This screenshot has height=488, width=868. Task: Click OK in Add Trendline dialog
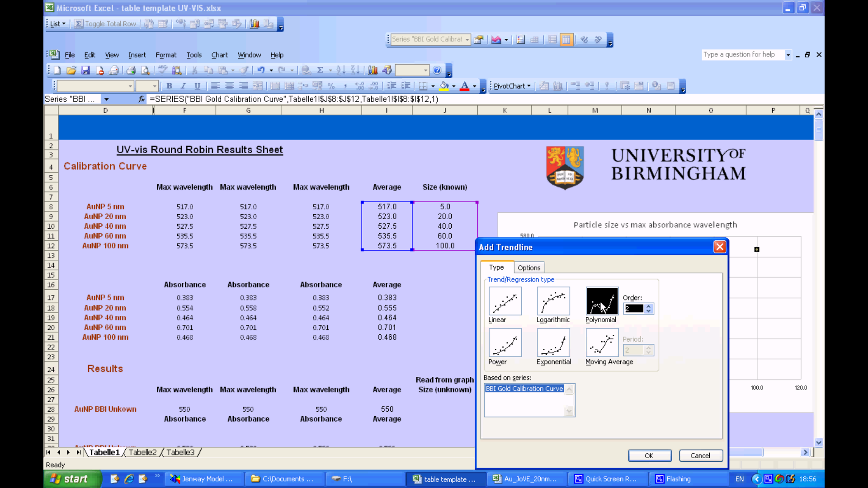[649, 455]
